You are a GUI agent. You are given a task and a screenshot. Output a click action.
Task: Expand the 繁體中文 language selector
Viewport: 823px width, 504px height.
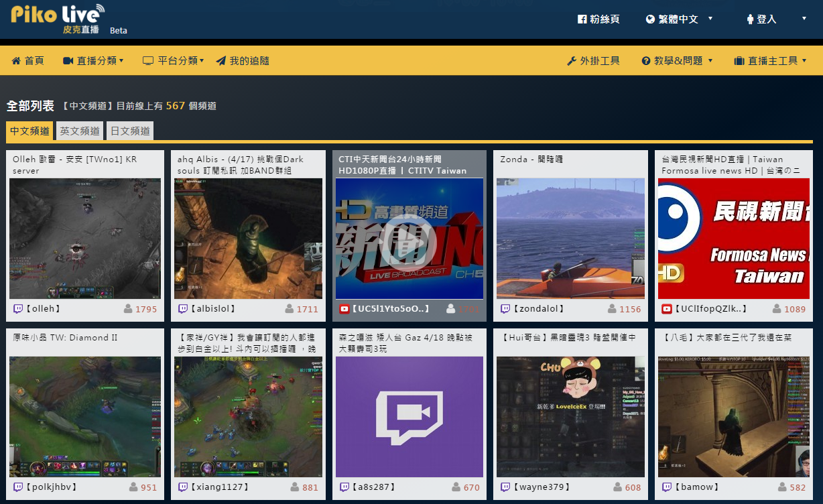680,19
